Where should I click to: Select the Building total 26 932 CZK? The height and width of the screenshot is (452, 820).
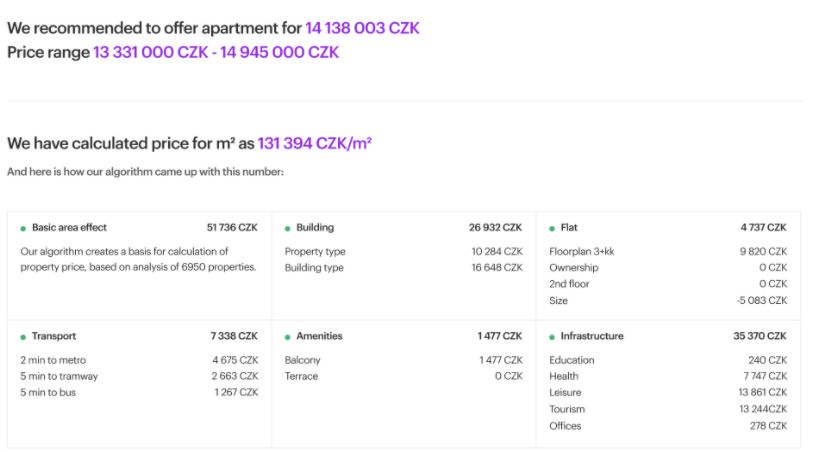tap(495, 228)
